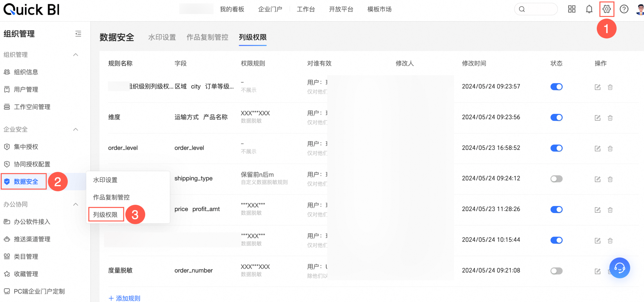644x302 pixels.
Task: Toggle the status of rule modified 10:15:44
Action: [x=556, y=240]
